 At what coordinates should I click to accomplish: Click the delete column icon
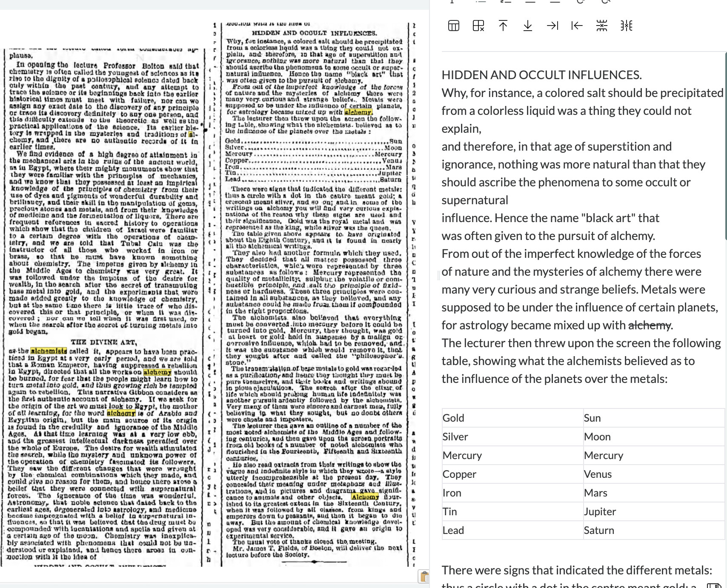[x=626, y=26]
